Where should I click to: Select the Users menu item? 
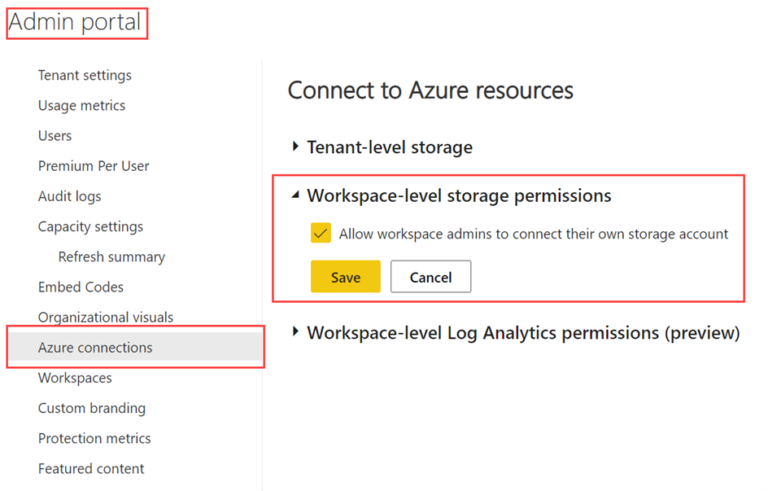pyautogui.click(x=55, y=136)
